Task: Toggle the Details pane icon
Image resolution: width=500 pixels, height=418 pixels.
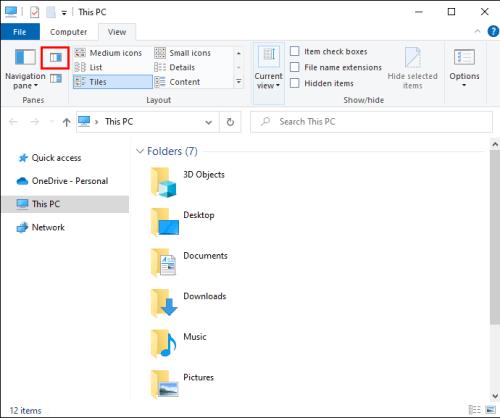Action: pos(56,79)
